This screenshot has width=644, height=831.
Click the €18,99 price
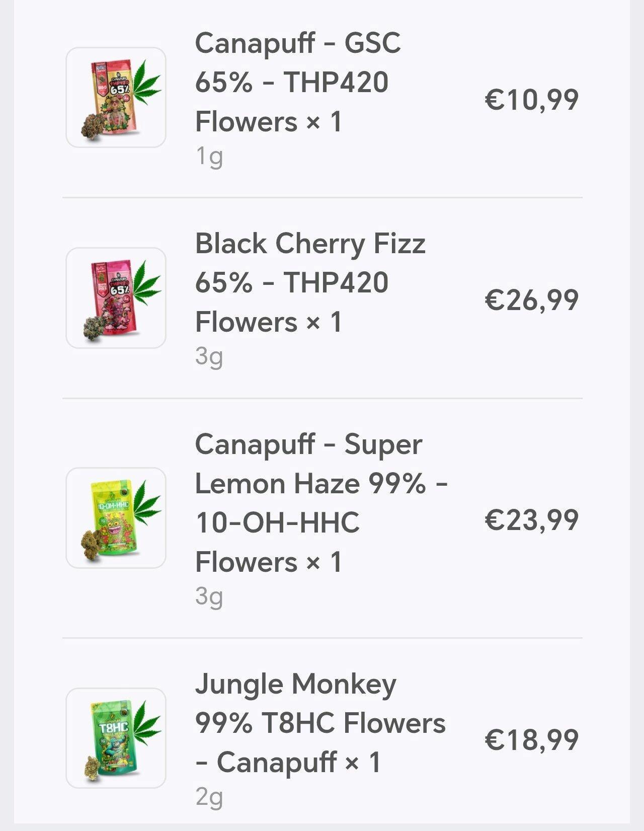click(x=531, y=739)
